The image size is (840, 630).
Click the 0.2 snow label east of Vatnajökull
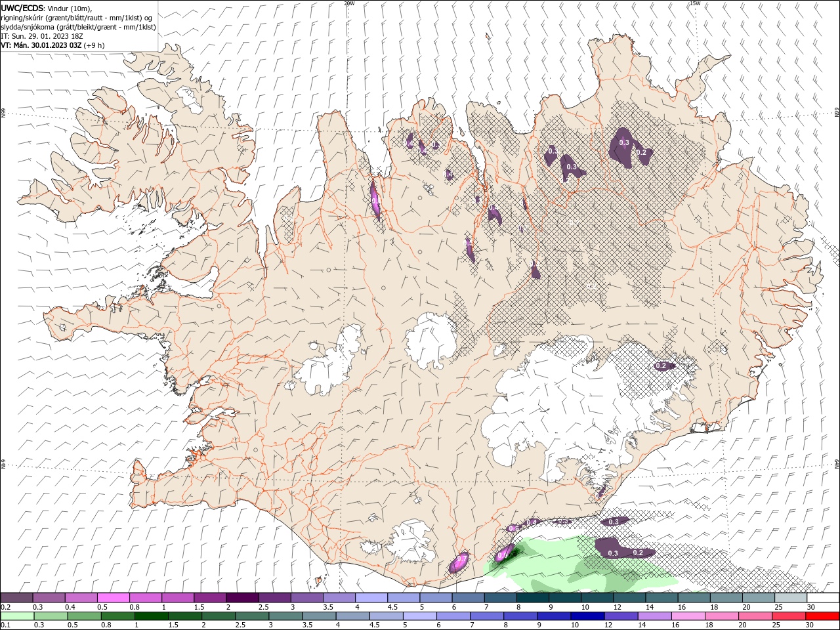661,366
